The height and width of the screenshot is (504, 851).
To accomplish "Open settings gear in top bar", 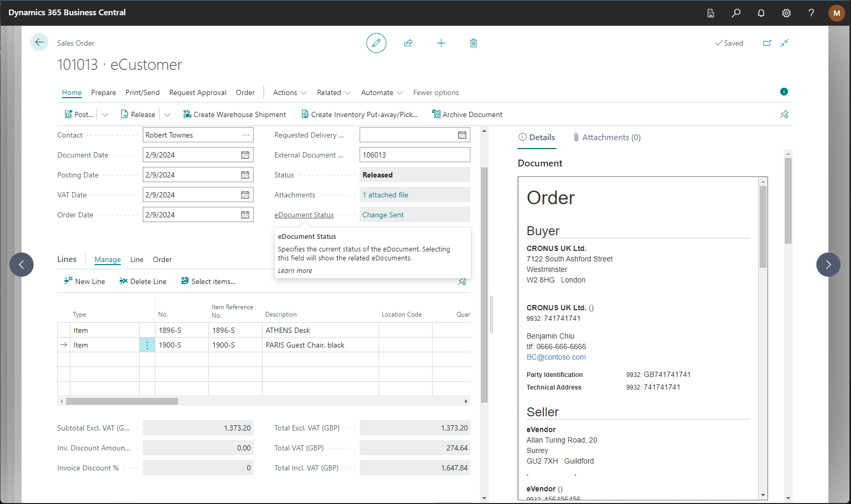I will click(x=786, y=13).
